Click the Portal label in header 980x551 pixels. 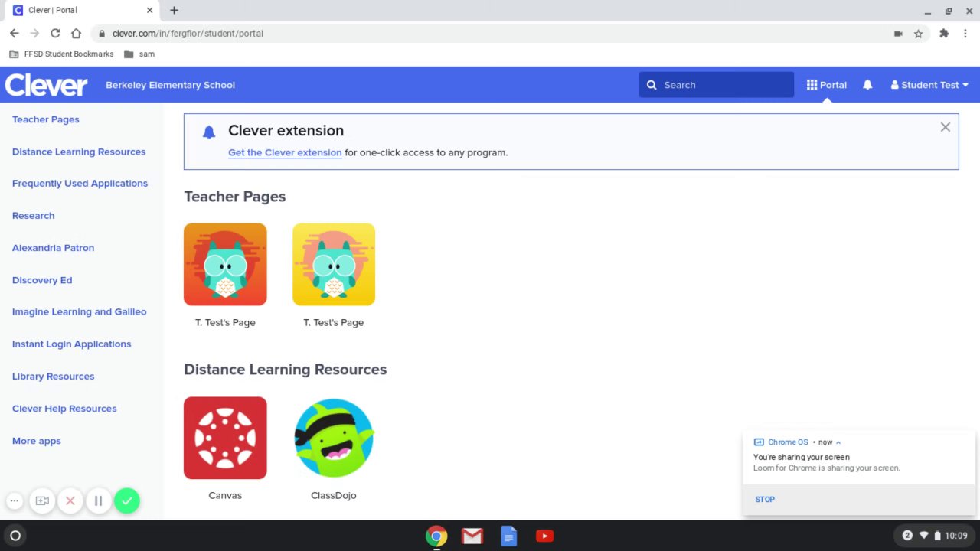[x=833, y=85]
